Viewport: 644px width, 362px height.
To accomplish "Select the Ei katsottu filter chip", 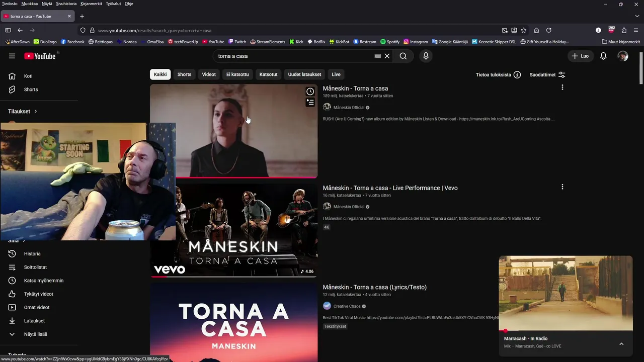I will pyautogui.click(x=237, y=74).
